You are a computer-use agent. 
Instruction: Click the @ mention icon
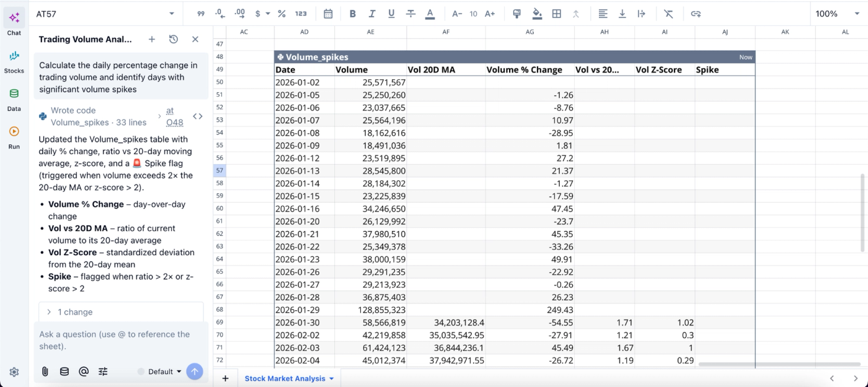(84, 372)
